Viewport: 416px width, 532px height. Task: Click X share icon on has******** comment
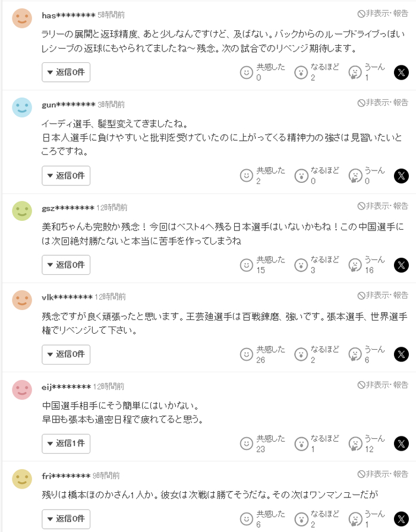point(402,72)
